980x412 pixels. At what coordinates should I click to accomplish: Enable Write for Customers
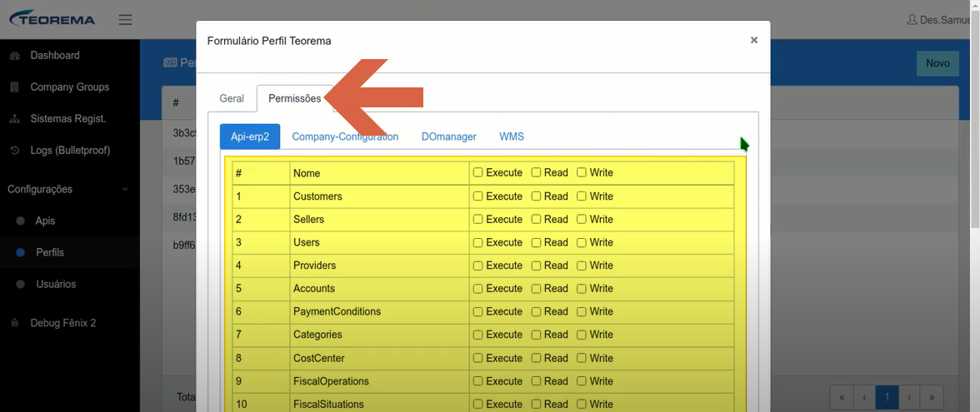[x=582, y=196]
